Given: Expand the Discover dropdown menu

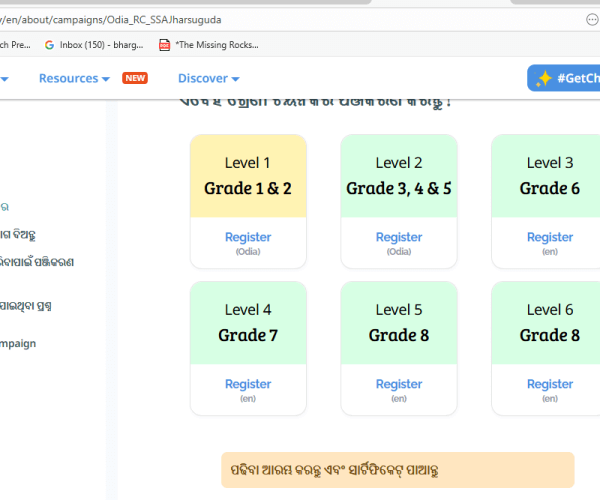Looking at the screenshot, I should [x=208, y=78].
